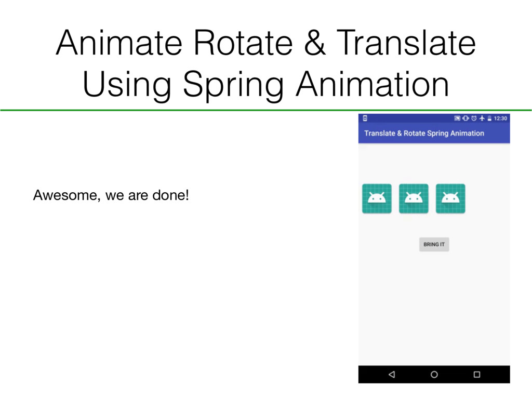The height and width of the screenshot is (399, 532).
Task: Tap the vibrate mode status icon
Action: [465, 118]
